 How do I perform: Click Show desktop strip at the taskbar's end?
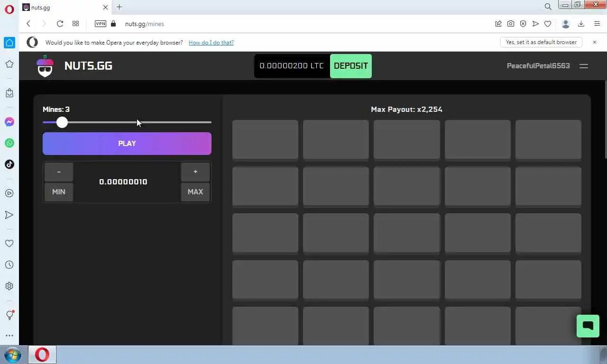(x=604, y=355)
